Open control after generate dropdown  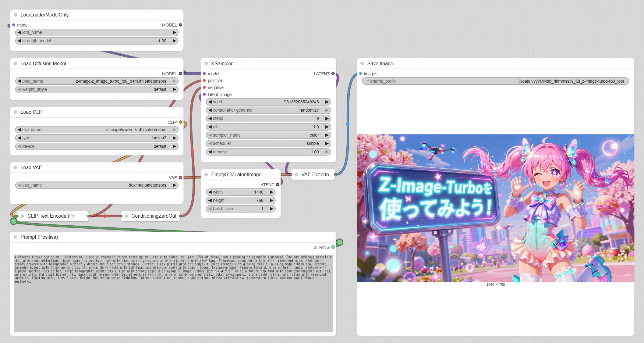click(x=268, y=110)
